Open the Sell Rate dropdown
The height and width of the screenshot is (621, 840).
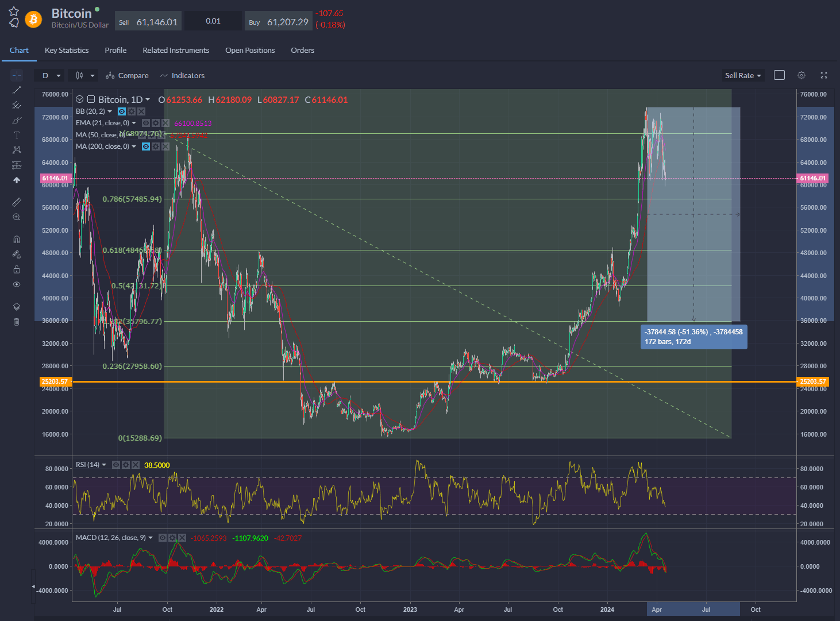click(743, 75)
